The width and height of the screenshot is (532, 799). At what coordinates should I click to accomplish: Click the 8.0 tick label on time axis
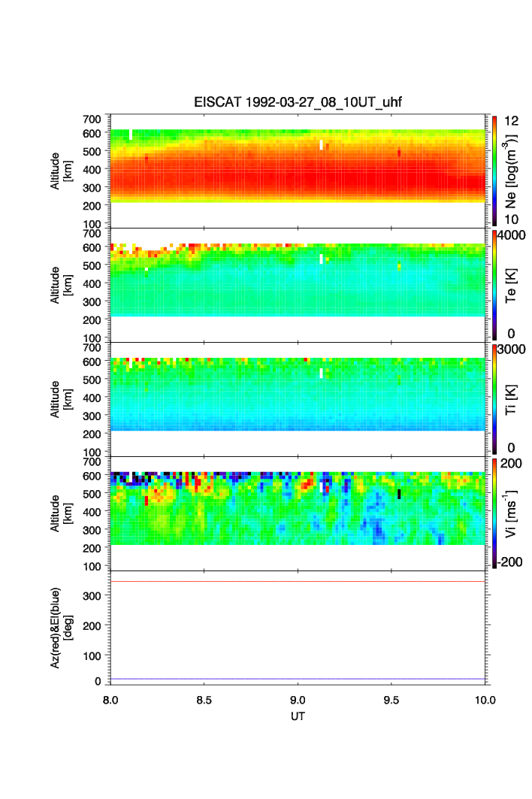click(x=110, y=700)
